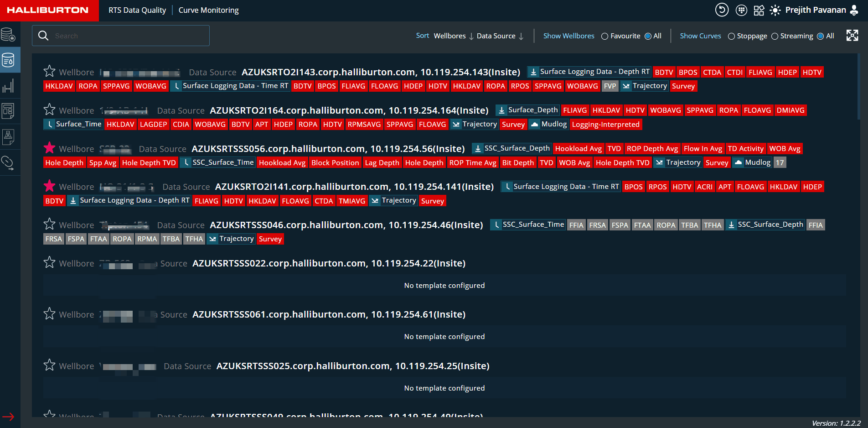Screen dimensions: 868x428
Task: Select Favourite wellbores radio button
Action: pos(604,37)
